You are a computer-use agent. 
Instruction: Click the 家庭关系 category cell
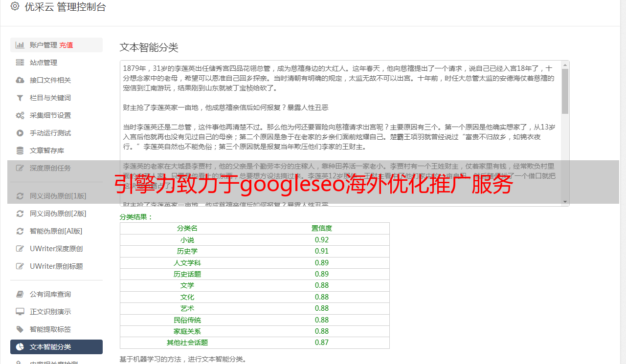pos(187,331)
